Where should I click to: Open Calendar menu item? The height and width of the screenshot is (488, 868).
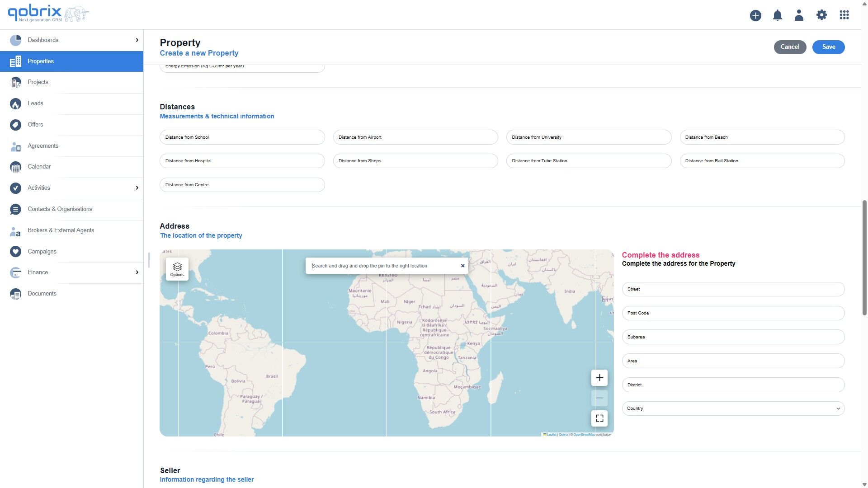71,167
